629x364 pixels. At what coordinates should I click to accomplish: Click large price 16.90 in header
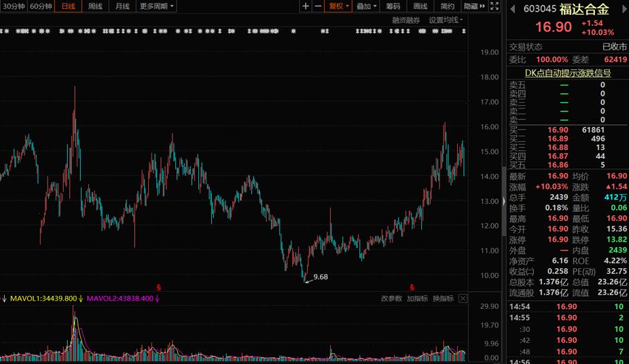click(553, 26)
